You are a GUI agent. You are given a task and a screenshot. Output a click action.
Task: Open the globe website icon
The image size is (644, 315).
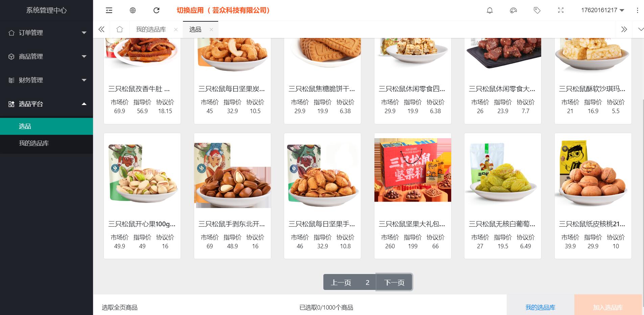click(133, 10)
